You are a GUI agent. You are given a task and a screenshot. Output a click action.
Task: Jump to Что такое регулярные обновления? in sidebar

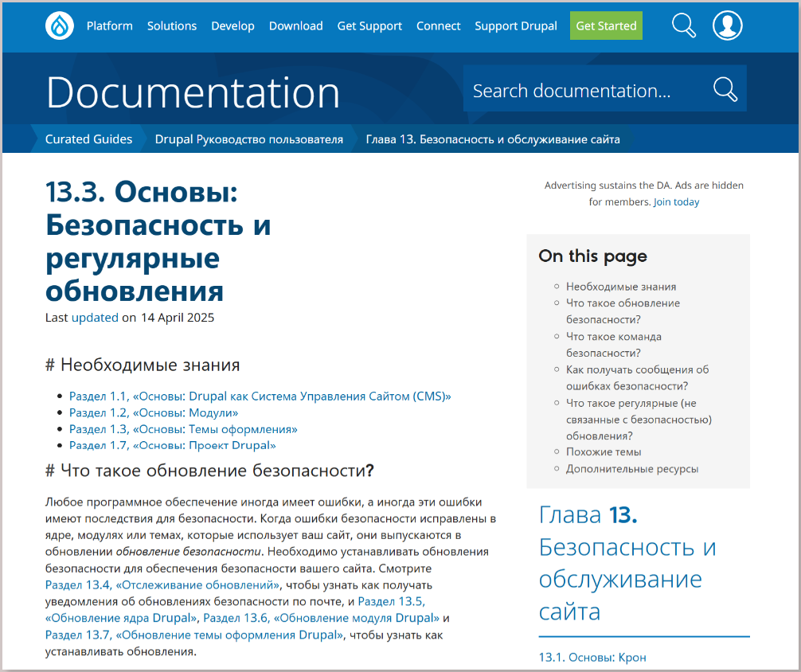tap(639, 420)
